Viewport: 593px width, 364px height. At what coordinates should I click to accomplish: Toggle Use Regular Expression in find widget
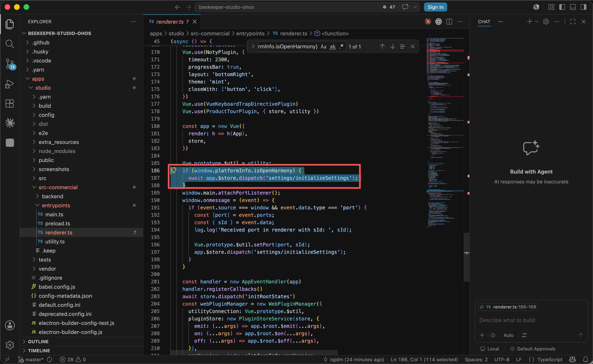341,46
